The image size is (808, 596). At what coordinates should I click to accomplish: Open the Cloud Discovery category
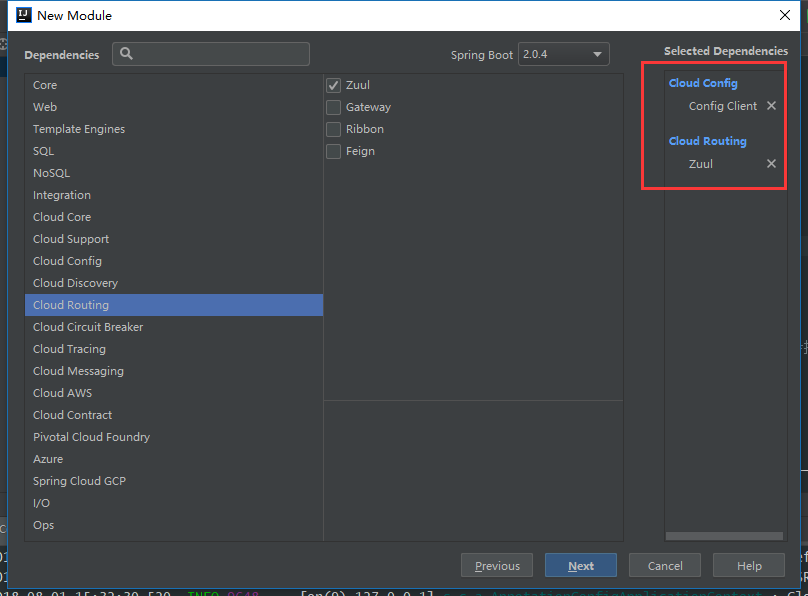75,283
